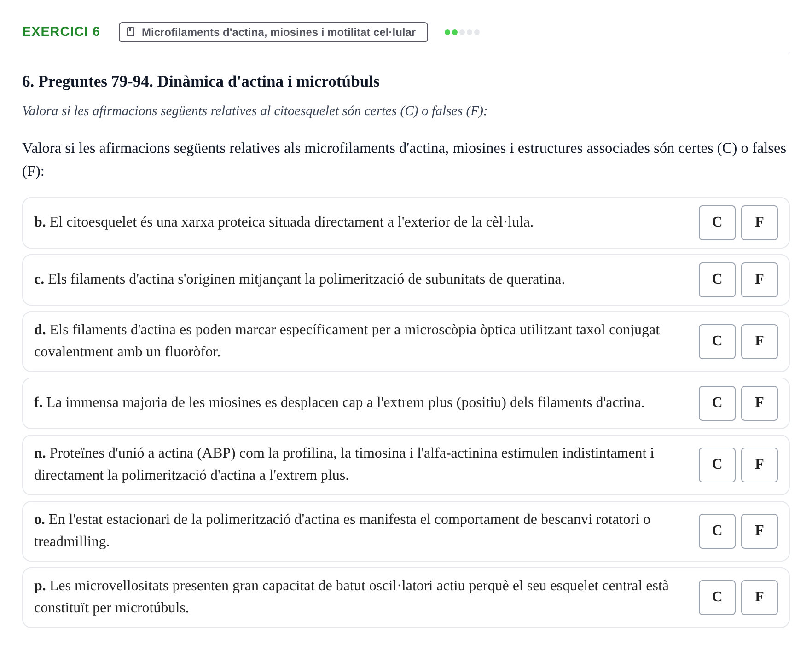Open the Microfilaments d'actina topic tag
812x651 pixels.
[x=273, y=32]
